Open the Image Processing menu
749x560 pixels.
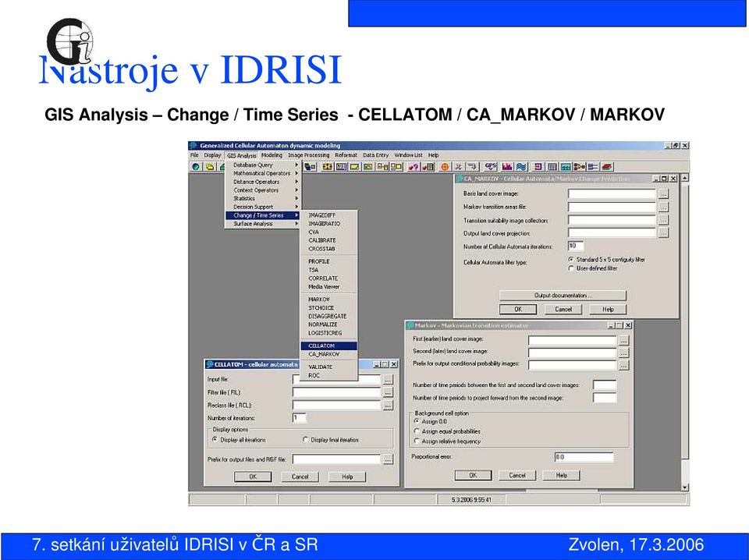tap(309, 155)
